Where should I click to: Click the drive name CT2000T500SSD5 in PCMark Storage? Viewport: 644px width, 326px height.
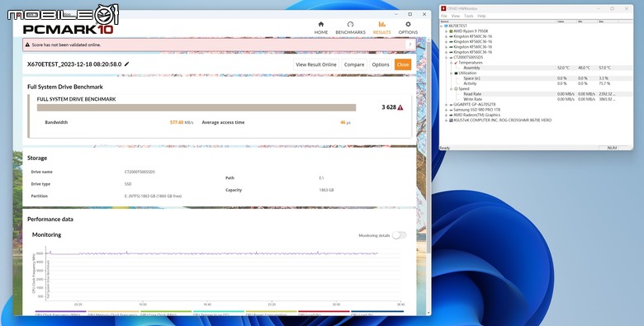pyautogui.click(x=140, y=172)
